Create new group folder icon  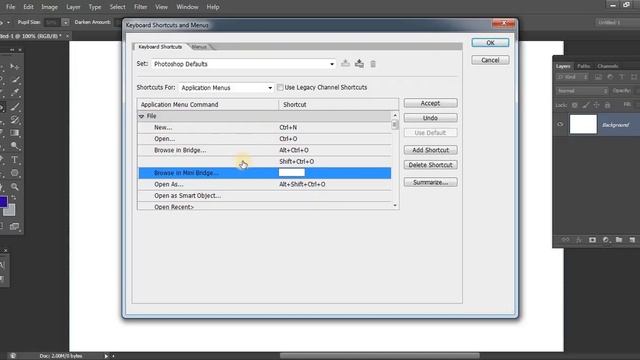(x=619, y=240)
